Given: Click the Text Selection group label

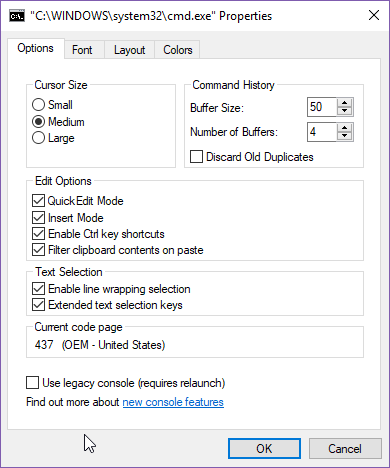Looking at the screenshot, I should 69,272.
